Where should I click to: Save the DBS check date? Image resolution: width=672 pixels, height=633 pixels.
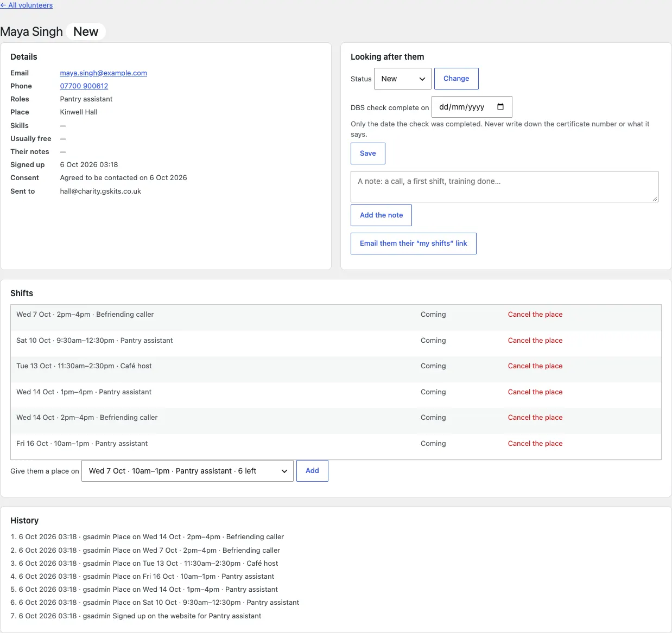(367, 154)
